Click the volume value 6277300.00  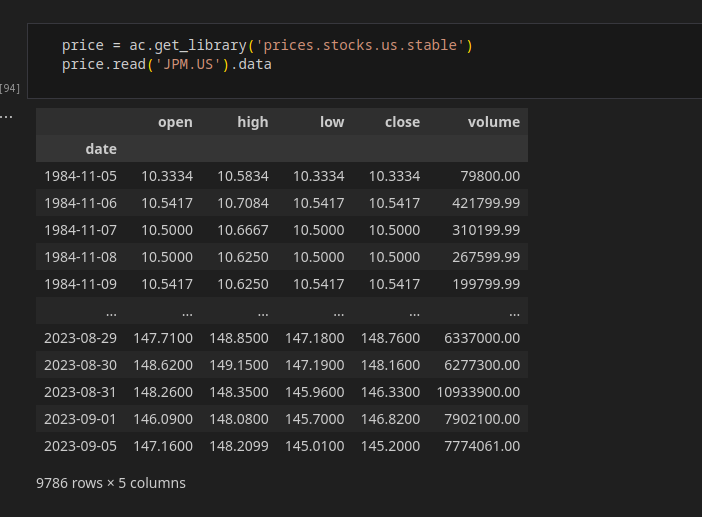click(x=482, y=365)
